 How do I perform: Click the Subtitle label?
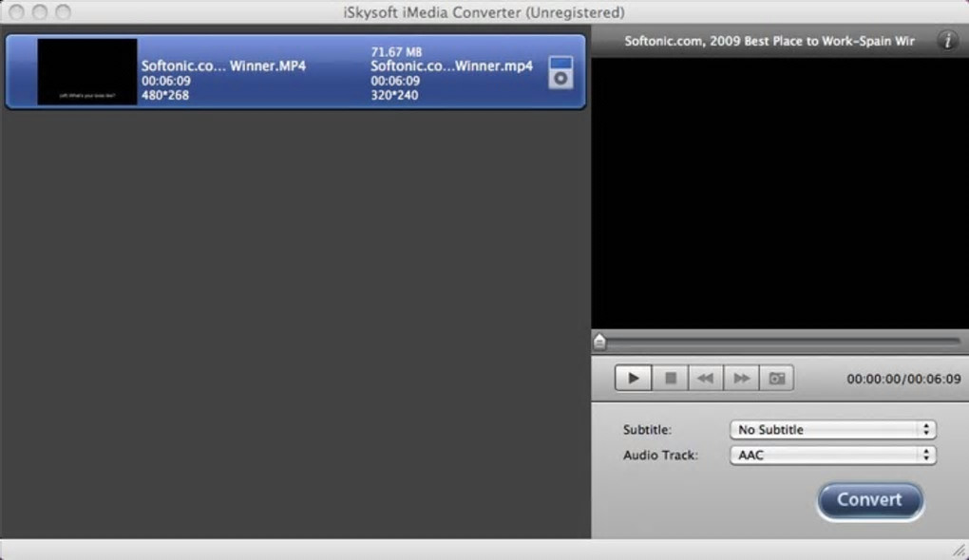coord(647,430)
